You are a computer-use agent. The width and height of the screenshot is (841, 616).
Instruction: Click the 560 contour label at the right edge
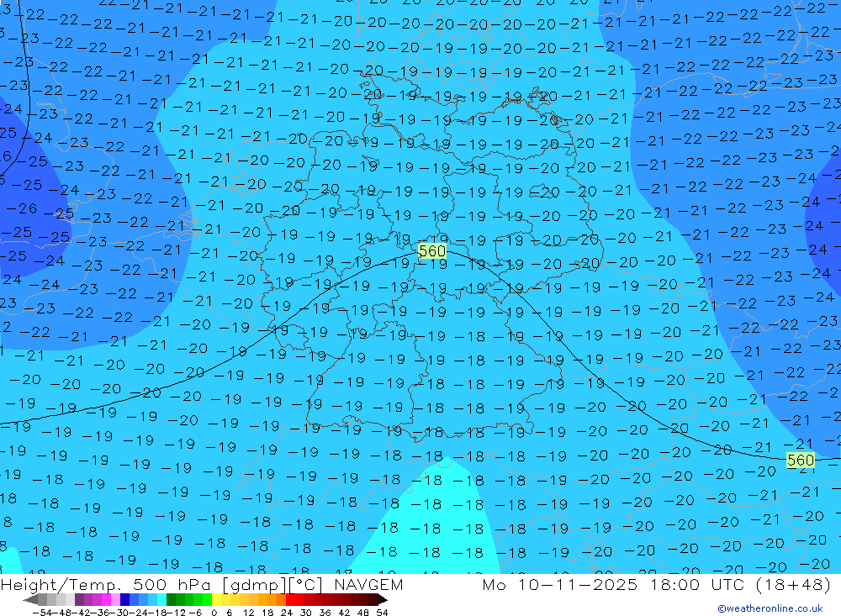click(x=801, y=460)
